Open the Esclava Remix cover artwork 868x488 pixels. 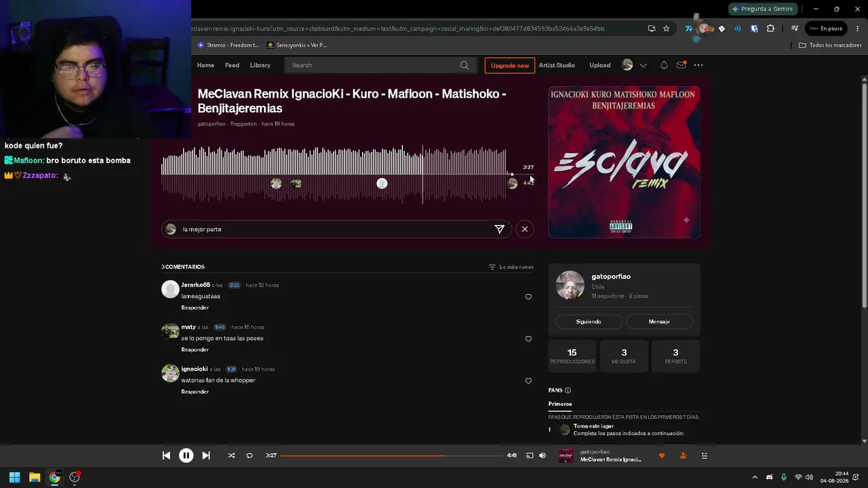[x=624, y=162]
